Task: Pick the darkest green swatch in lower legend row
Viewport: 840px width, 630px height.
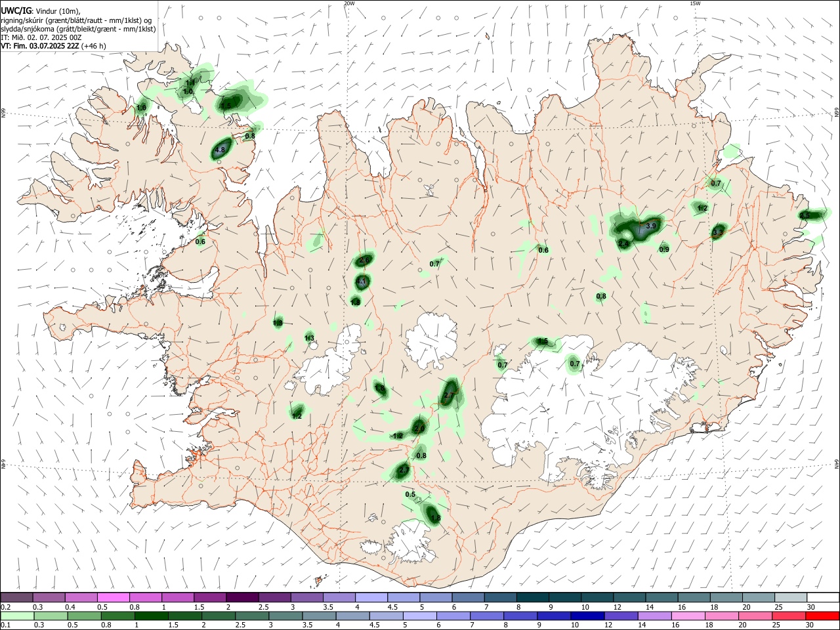Action: pyautogui.click(x=150, y=616)
